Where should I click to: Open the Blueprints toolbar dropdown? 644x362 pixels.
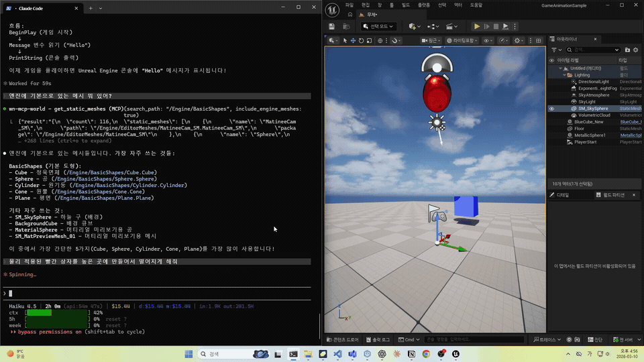point(433,26)
